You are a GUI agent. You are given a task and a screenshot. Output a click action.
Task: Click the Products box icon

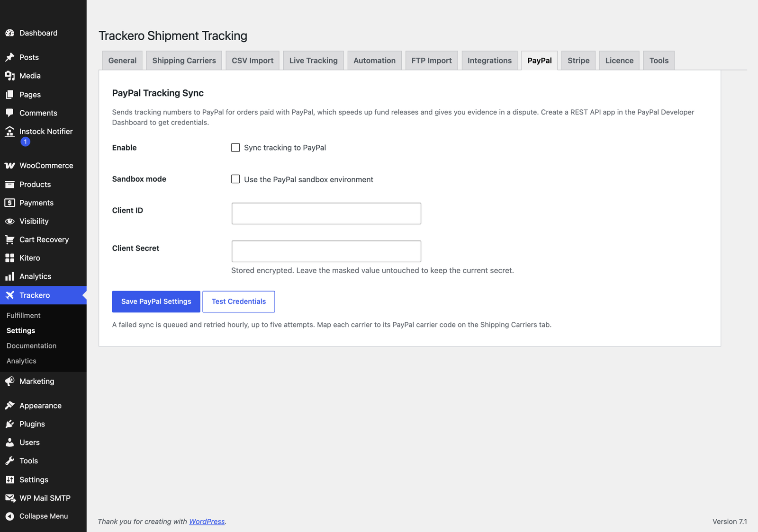9,185
